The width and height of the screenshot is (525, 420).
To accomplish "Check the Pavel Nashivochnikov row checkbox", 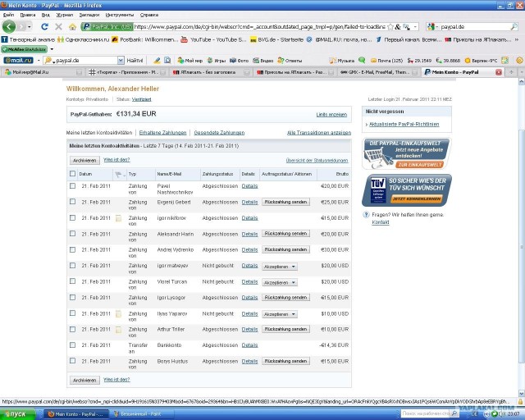I will click(72, 185).
